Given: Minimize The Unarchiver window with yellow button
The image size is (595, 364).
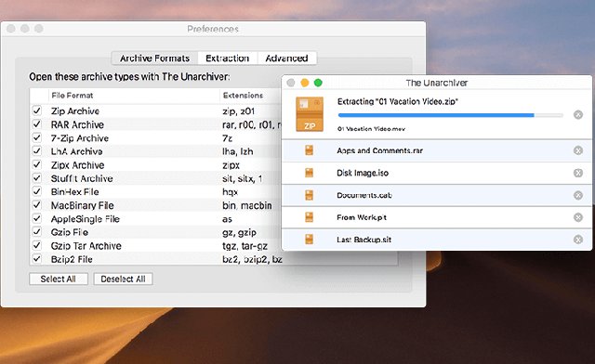Looking at the screenshot, I should click(x=304, y=83).
